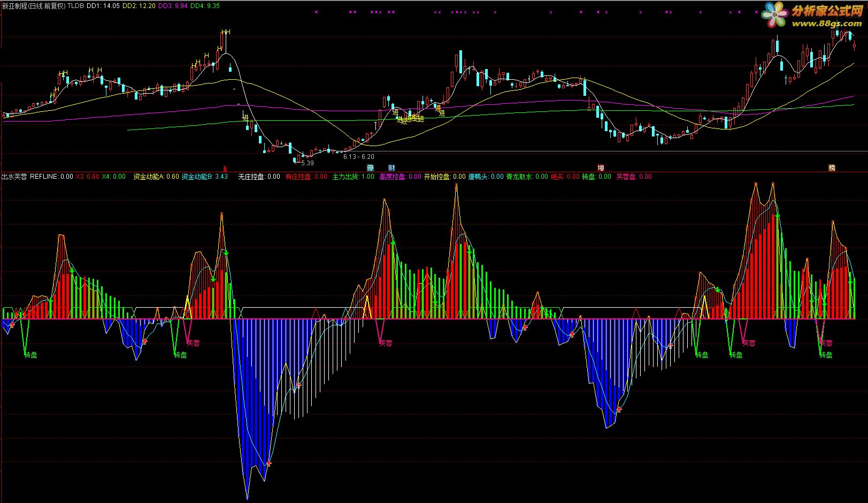Click the DD1: 14.05 legend value
This screenshot has width=868, height=503.
pos(103,6)
